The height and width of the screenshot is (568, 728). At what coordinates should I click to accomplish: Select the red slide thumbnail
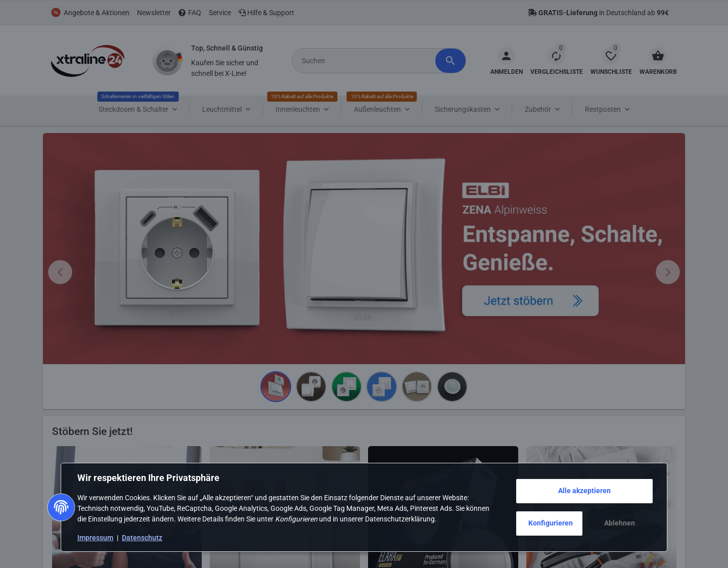[276, 386]
